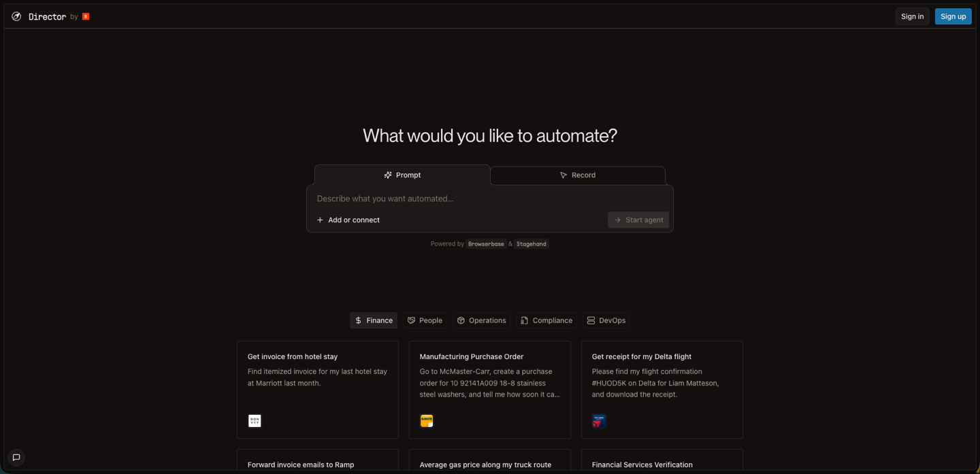980x474 pixels.
Task: Open the Stagehand link below prompt box
Action: [531, 244]
